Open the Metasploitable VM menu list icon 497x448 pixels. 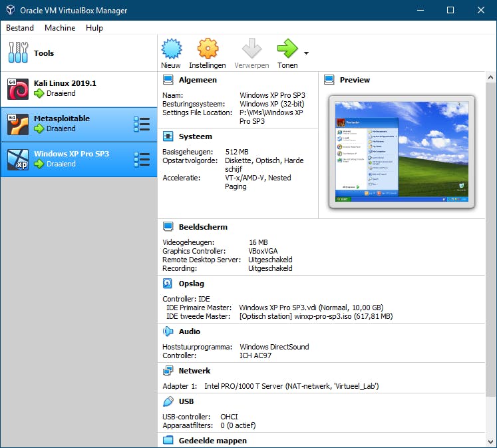point(142,124)
